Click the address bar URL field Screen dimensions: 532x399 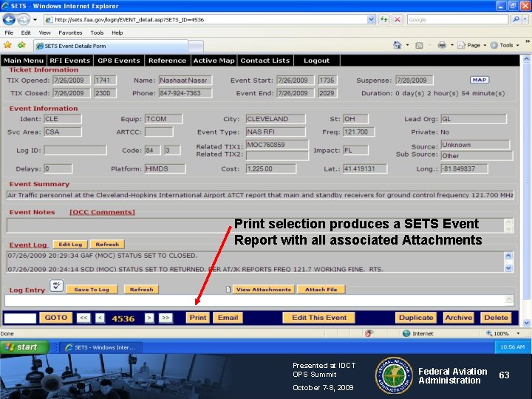tap(205, 20)
